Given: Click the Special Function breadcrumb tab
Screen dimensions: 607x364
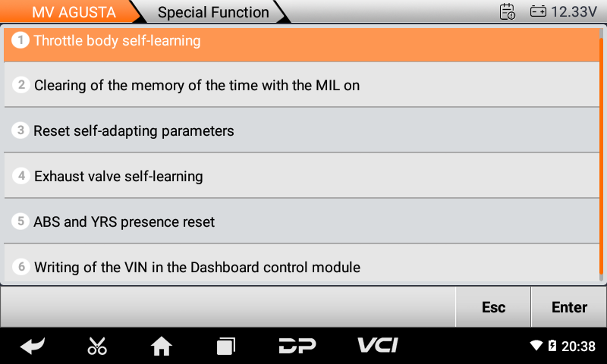Looking at the screenshot, I should coord(213,12).
